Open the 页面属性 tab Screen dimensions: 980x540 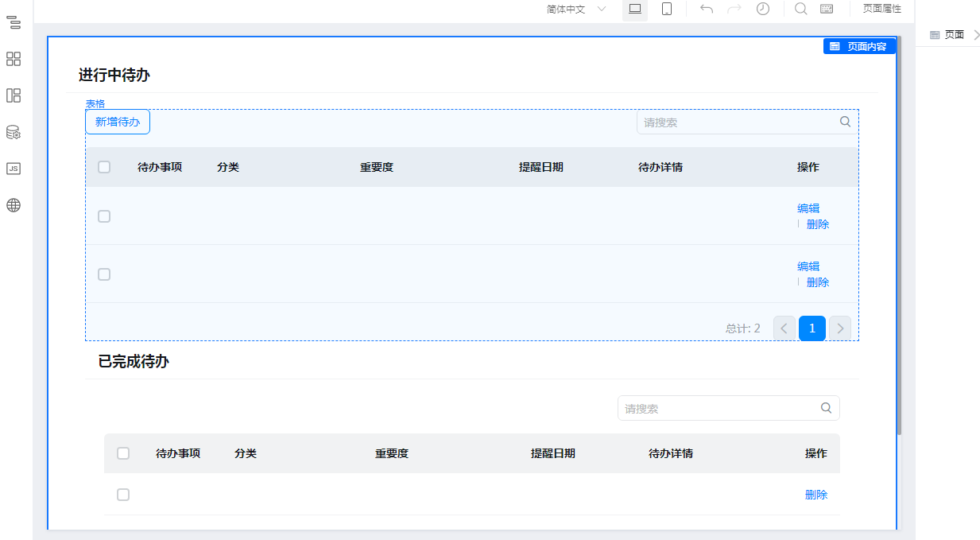click(x=882, y=9)
